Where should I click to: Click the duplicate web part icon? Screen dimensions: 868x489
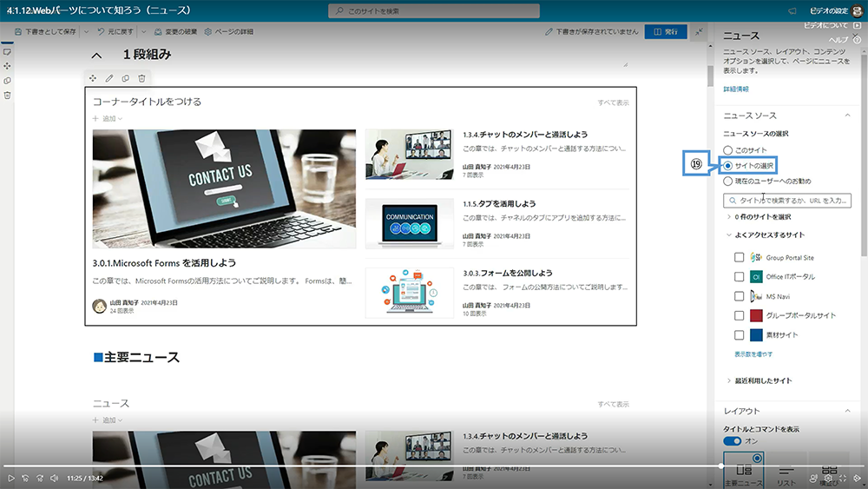126,78
